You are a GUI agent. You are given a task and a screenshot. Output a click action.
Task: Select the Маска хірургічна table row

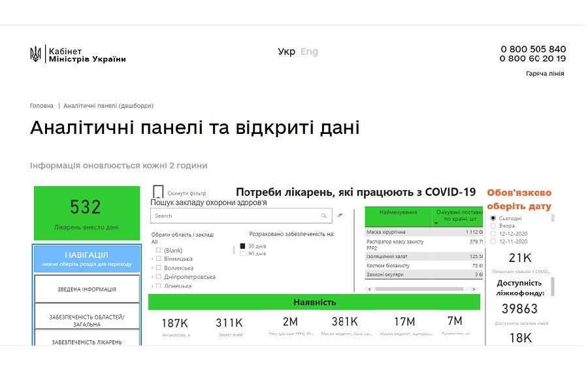coord(424,232)
